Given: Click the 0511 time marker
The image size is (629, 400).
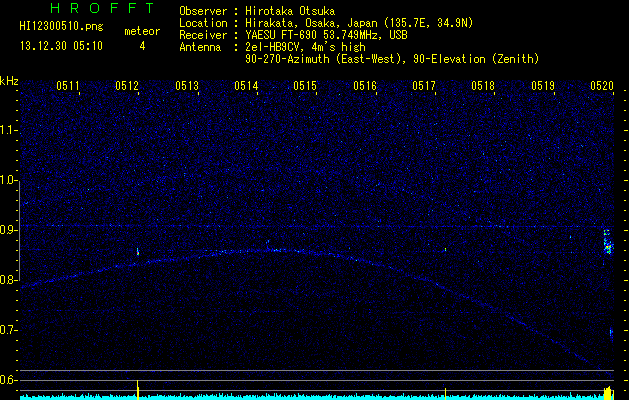Looking at the screenshot, I should click(68, 86).
